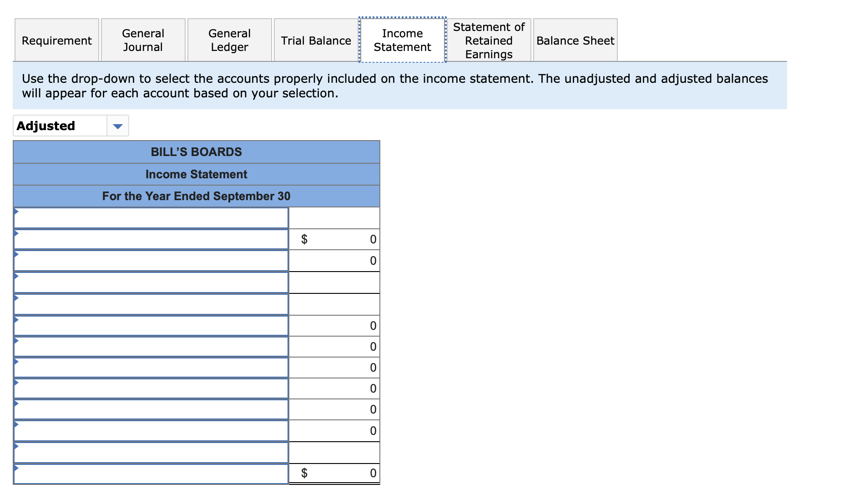Open the last account row dropdown
868x494 pixels.
point(151,473)
